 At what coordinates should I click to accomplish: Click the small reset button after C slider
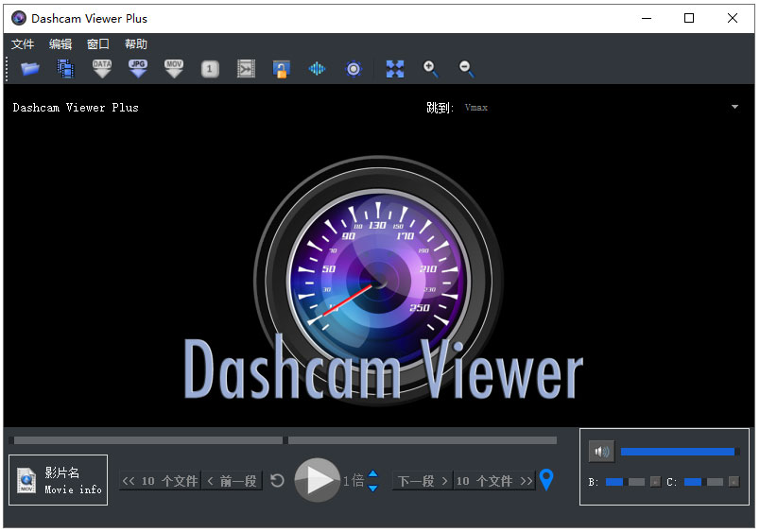pos(734,482)
